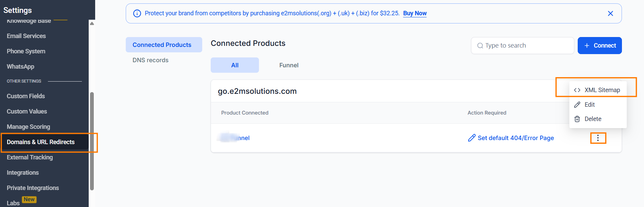Click the info icon on the brand banner
Viewport: 644px width, 207px height.
point(137,13)
